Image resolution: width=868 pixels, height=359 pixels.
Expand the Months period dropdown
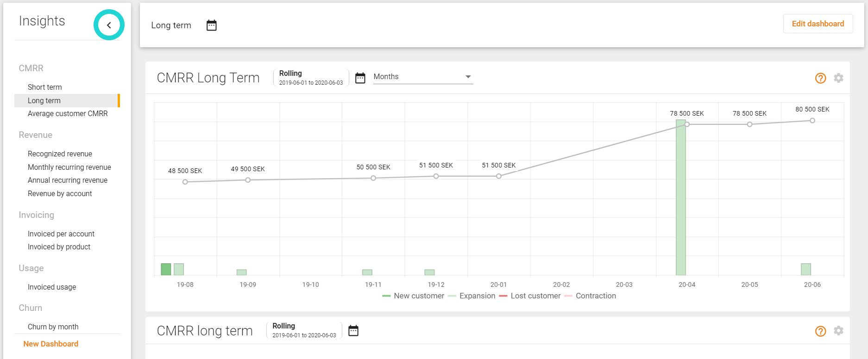coord(423,77)
